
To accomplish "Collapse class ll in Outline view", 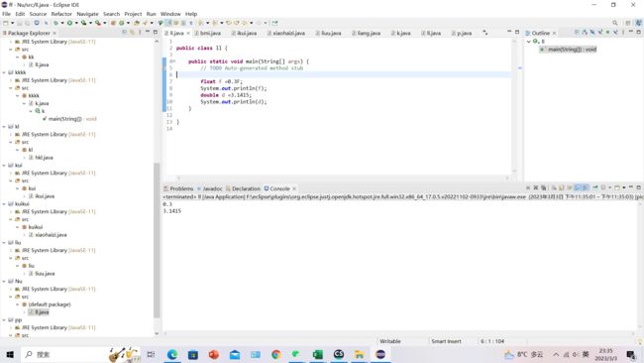I will 529,42.
